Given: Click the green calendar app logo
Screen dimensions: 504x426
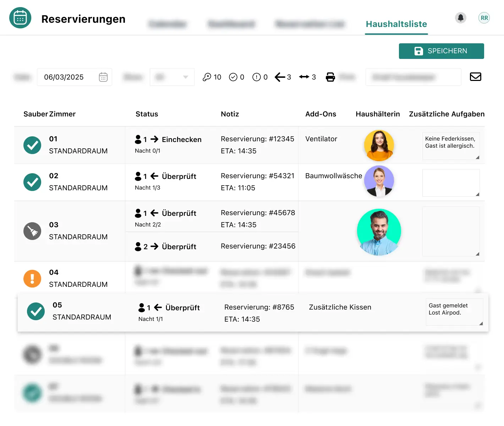Looking at the screenshot, I should (x=20, y=18).
